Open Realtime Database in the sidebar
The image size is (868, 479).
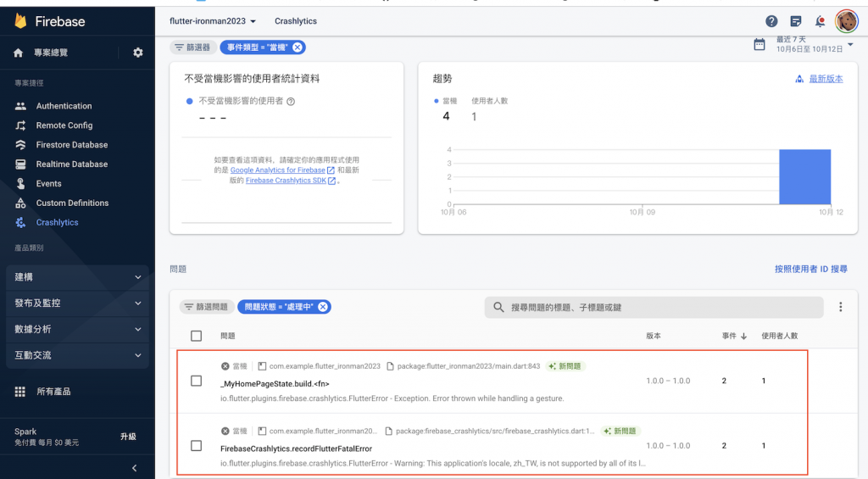pos(72,164)
